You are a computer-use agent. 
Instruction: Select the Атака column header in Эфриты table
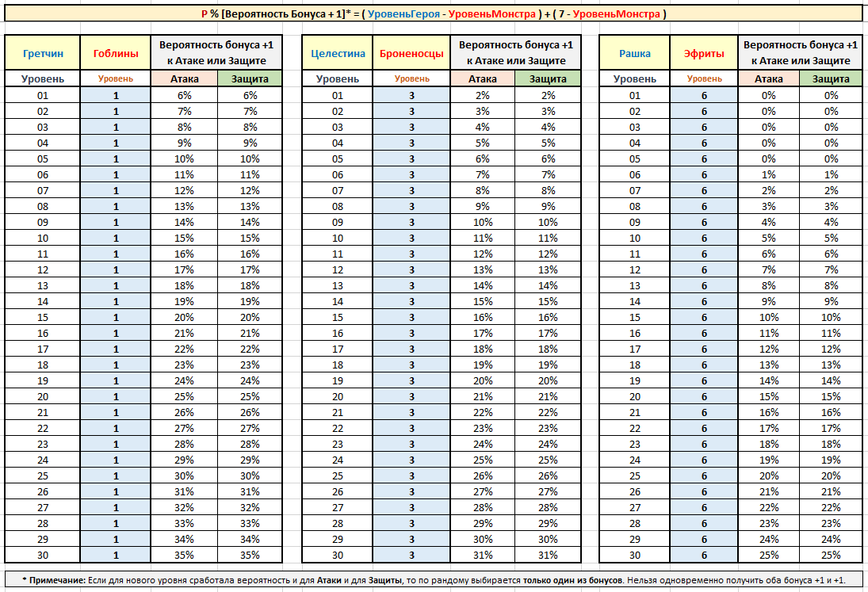coord(769,78)
